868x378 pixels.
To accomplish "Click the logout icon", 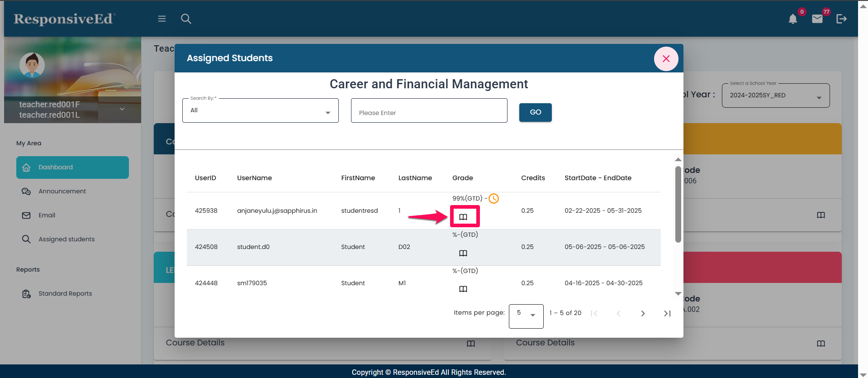I will (841, 19).
